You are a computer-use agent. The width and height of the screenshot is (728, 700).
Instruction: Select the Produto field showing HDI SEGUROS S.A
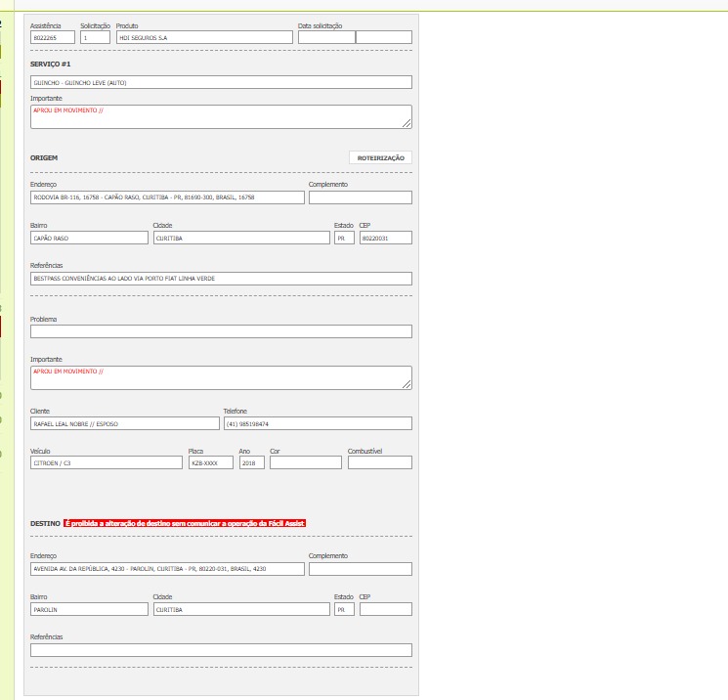203,37
